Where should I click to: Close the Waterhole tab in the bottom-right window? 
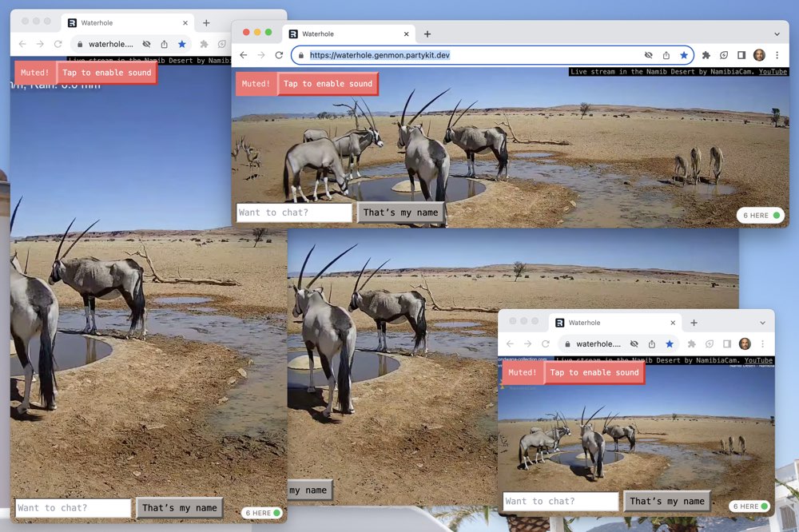673,323
